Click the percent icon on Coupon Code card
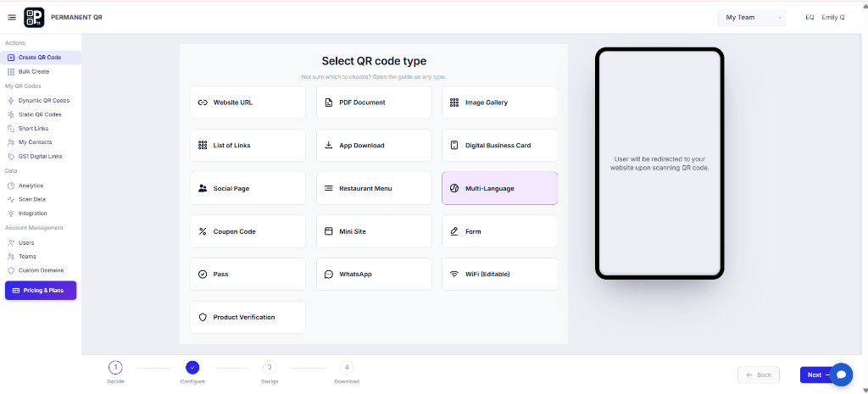This screenshot has width=868, height=394. click(x=203, y=231)
